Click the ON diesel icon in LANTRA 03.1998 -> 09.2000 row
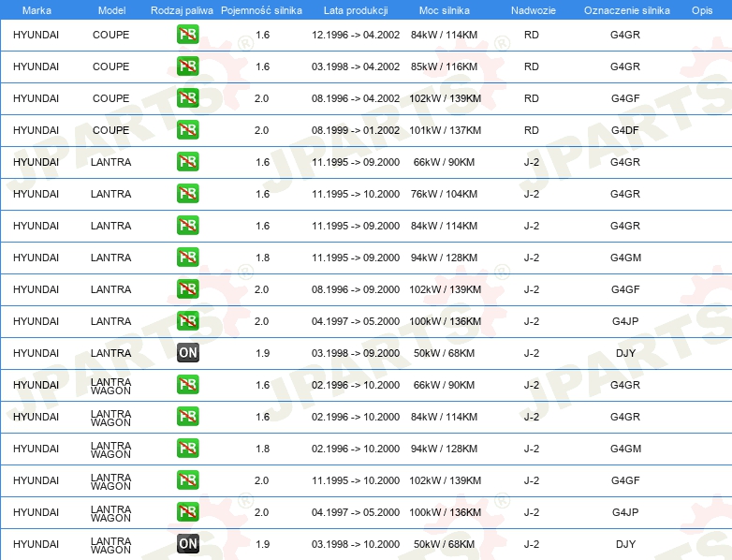The image size is (732, 560). [187, 353]
